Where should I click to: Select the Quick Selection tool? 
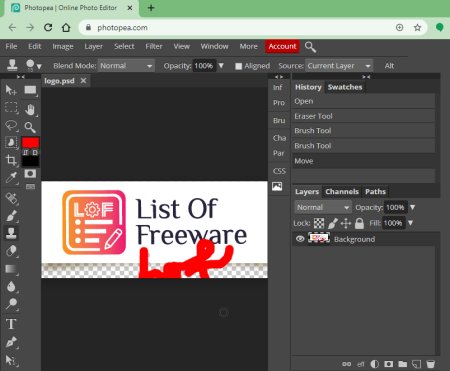(x=11, y=143)
